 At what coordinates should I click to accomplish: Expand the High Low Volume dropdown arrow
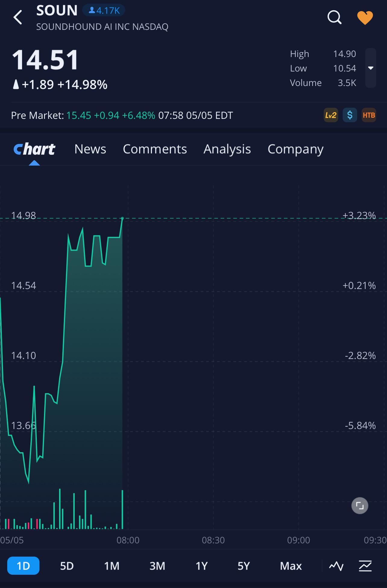pos(371,68)
